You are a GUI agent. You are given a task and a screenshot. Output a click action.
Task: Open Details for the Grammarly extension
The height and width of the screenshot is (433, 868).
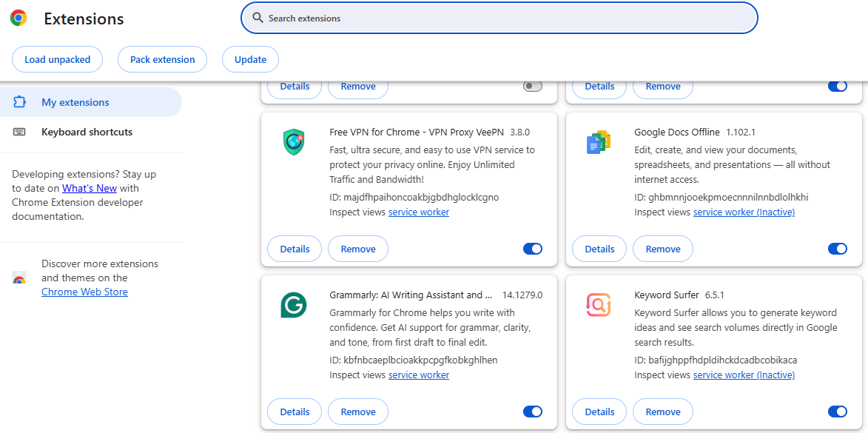pos(295,412)
